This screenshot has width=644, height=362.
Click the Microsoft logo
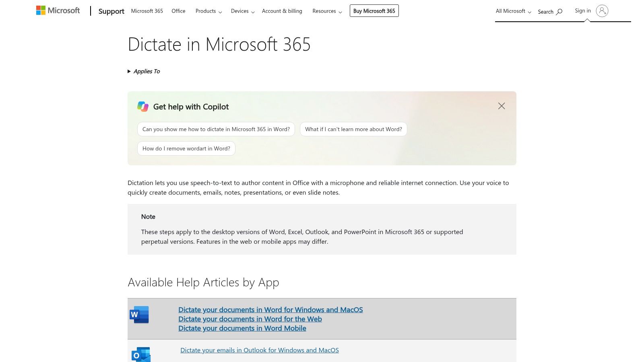(x=58, y=10)
